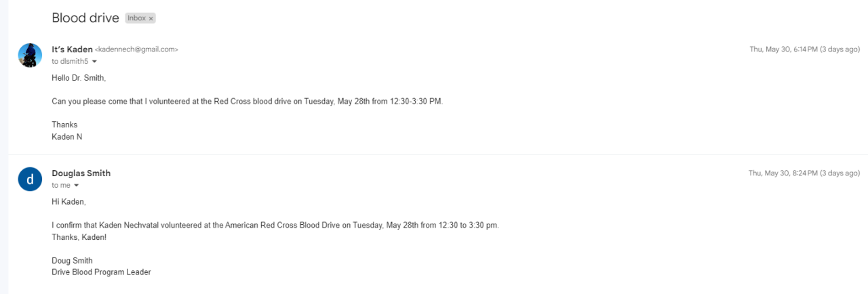Click the "Blood drive" subject heading
868x294 pixels.
click(85, 18)
